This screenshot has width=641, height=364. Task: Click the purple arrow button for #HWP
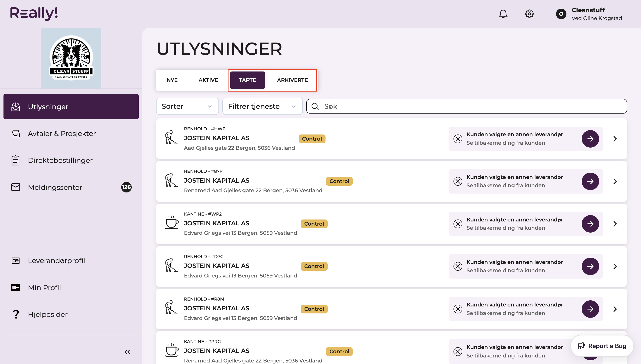tap(590, 139)
